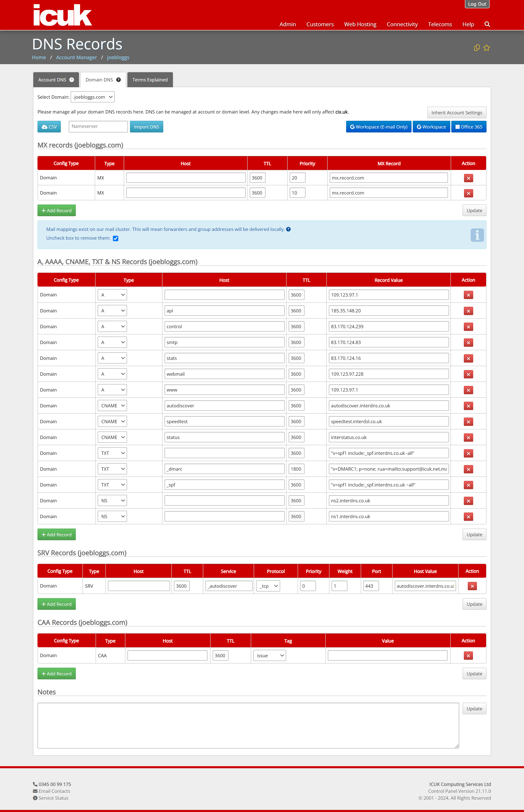Delete the stats A record
Screen dimensions: 524x812
click(x=468, y=359)
